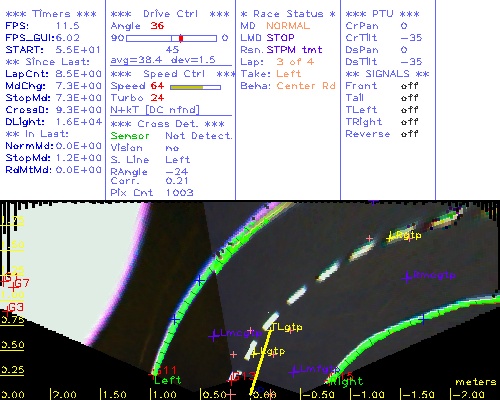This screenshot has height=400, width=500.
Task: Toggle the Front signal off value
Action: pyautogui.click(x=409, y=86)
